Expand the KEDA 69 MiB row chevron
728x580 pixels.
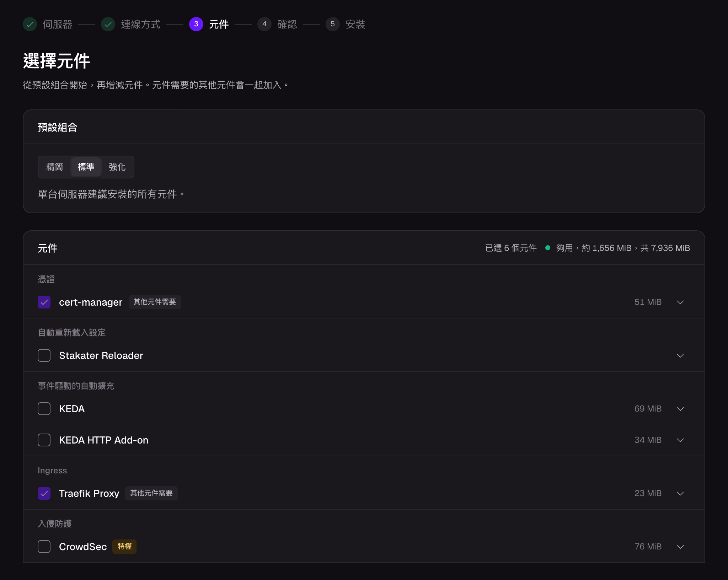pyautogui.click(x=680, y=409)
